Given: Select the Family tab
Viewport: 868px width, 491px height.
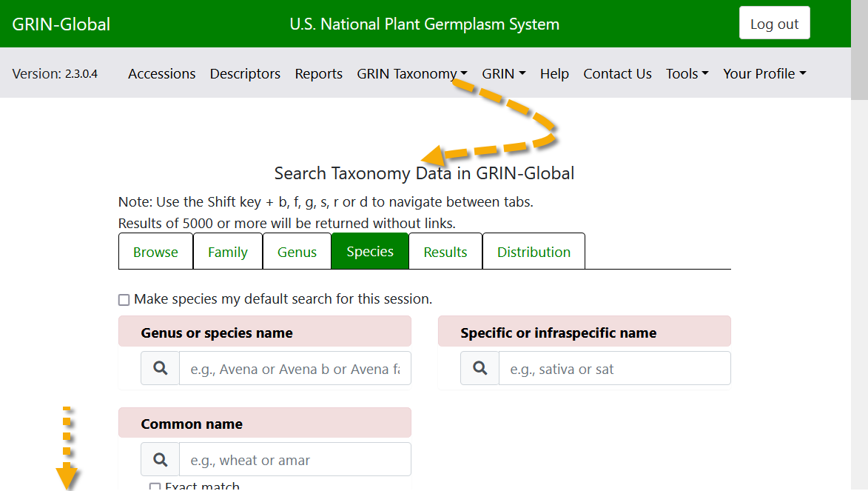Looking at the screenshot, I should [x=227, y=251].
